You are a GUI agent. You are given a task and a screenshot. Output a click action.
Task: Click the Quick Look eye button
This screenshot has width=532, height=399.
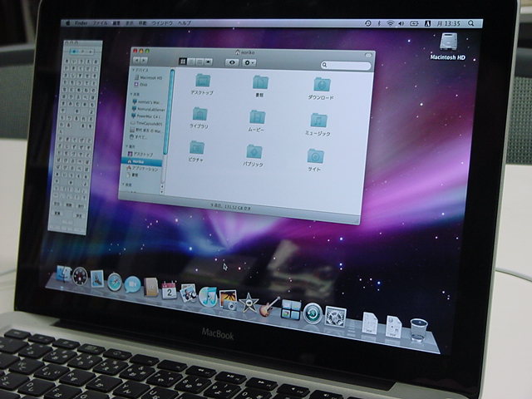[232, 62]
